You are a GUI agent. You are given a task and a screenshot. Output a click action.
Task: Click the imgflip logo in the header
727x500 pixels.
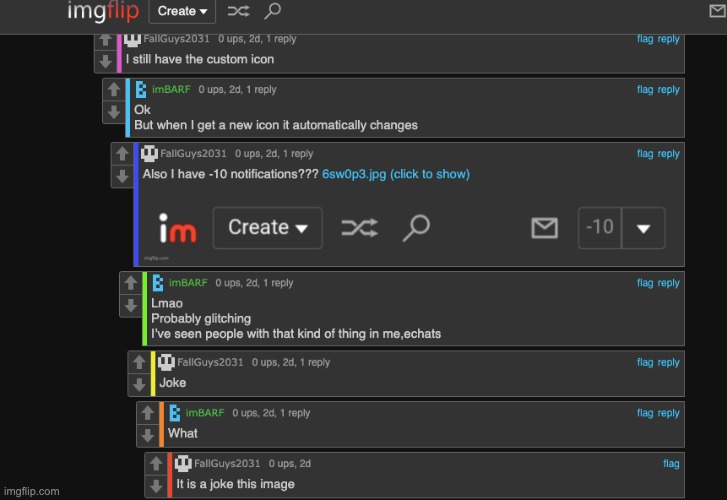click(x=103, y=11)
